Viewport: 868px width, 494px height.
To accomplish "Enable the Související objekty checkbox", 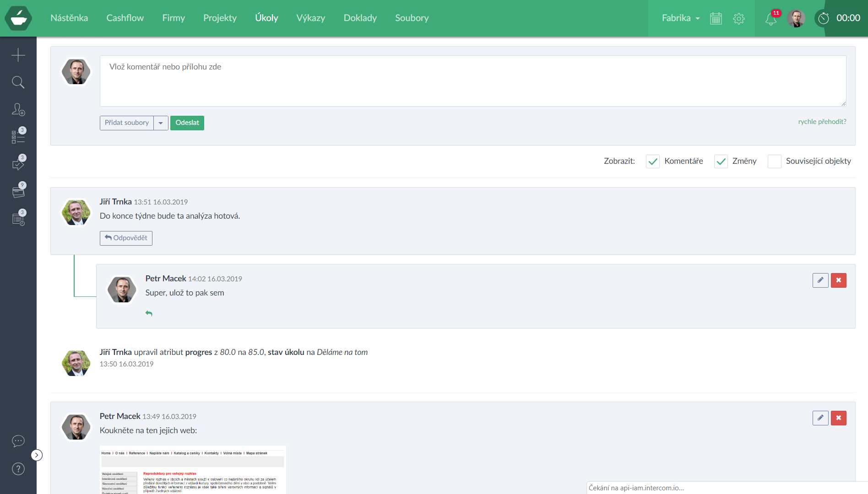I will pos(775,161).
